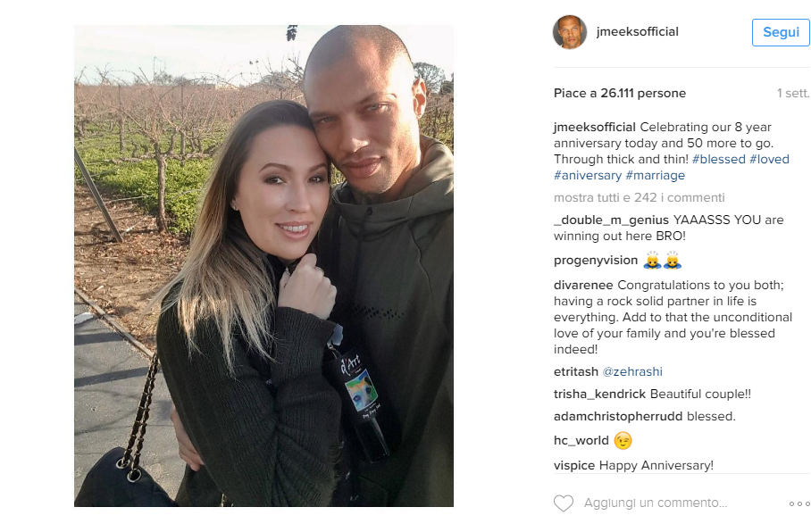Open the #marriage hashtag
The width and height of the screenshot is (811, 532).
(x=656, y=175)
